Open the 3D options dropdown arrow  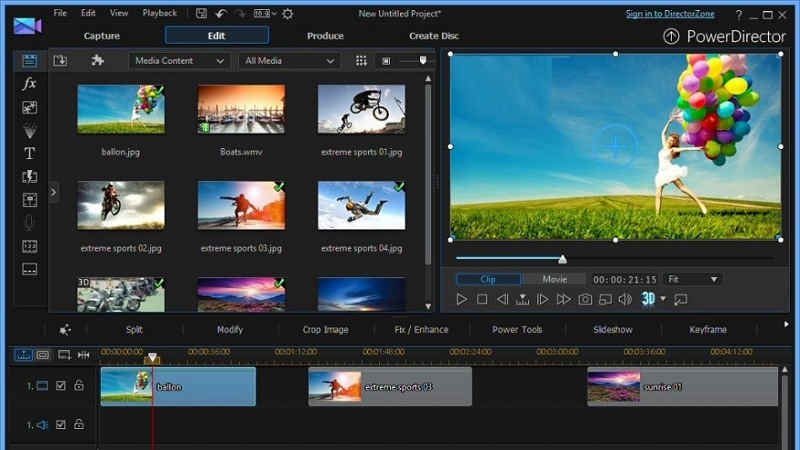pos(663,299)
